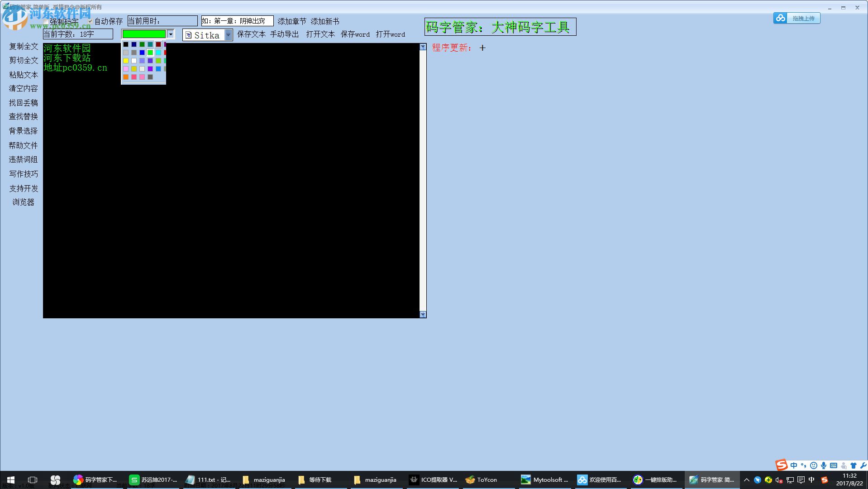Pick the yellow color swatch
The width and height of the screenshot is (868, 489).
click(x=126, y=61)
